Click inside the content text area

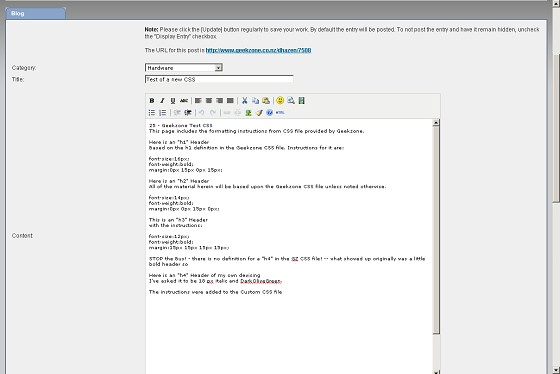[289, 246]
